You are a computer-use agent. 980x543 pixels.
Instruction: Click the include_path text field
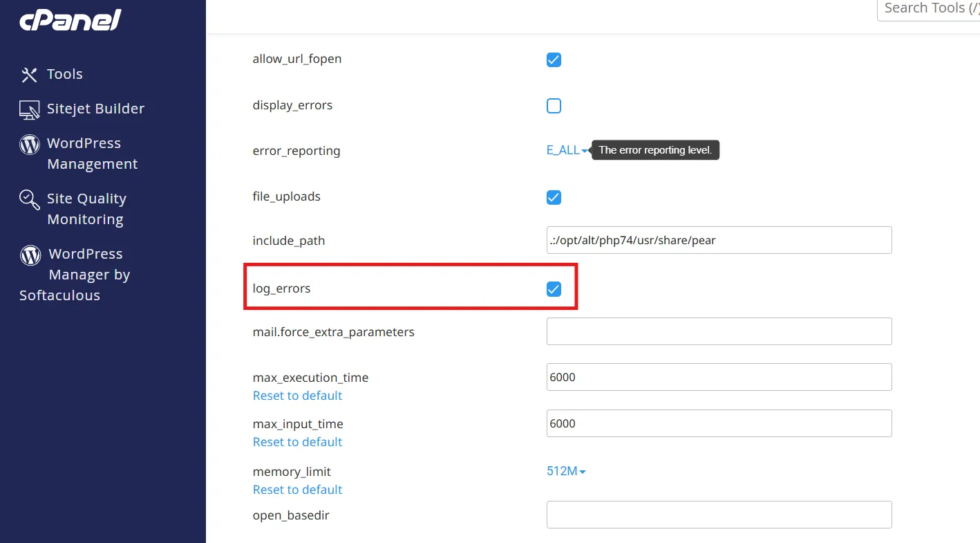719,241
